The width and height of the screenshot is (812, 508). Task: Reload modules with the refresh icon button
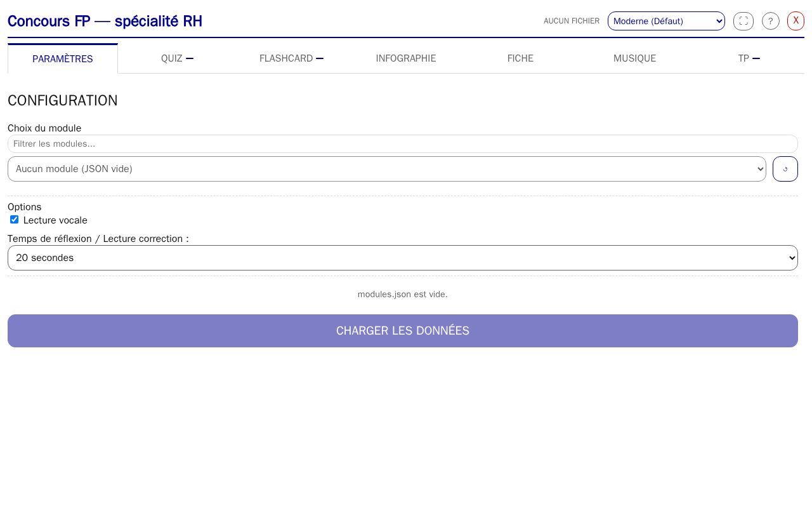click(x=785, y=169)
